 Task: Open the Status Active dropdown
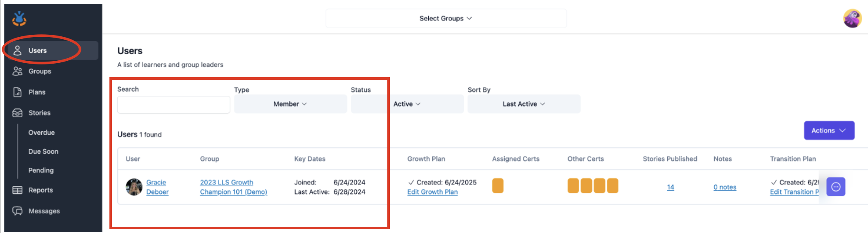(x=407, y=104)
